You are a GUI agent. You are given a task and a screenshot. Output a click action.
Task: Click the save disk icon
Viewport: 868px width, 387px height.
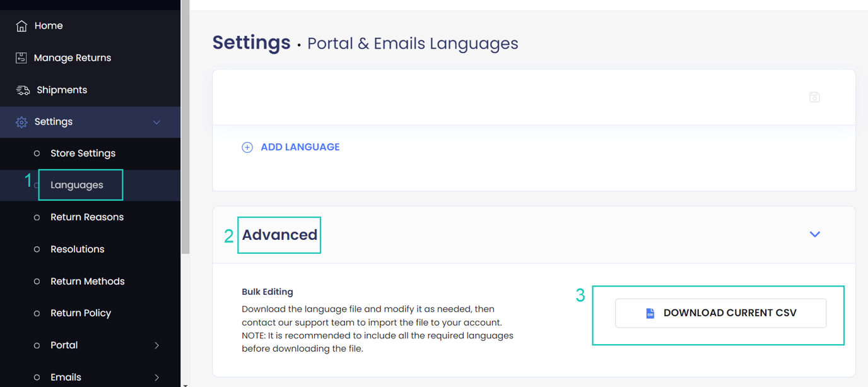click(814, 97)
